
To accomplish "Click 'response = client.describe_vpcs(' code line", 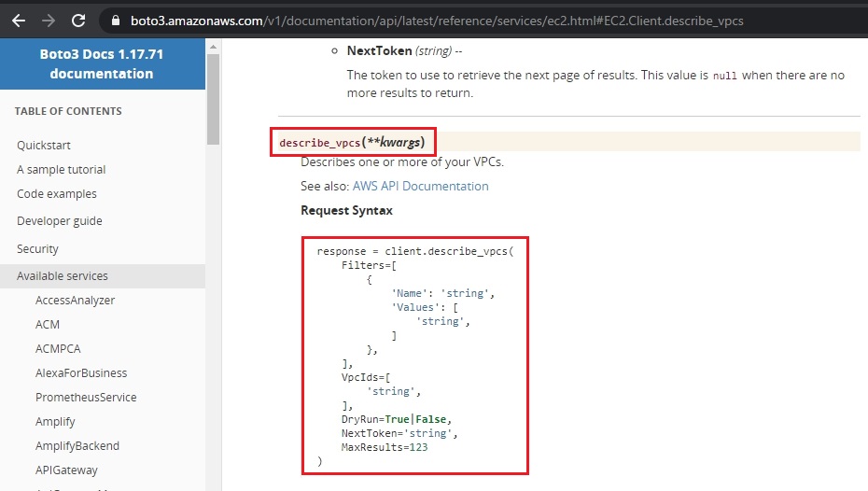I will [415, 251].
